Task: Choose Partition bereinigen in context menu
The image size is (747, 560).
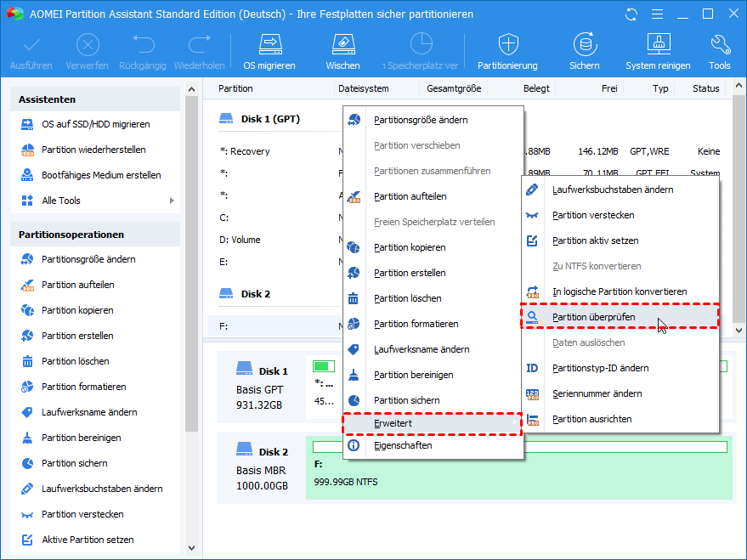Action: (x=433, y=375)
